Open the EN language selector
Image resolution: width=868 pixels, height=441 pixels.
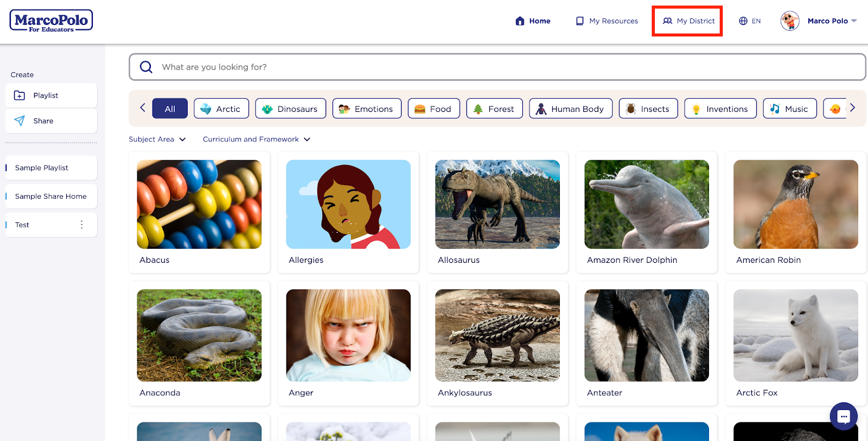click(x=750, y=21)
